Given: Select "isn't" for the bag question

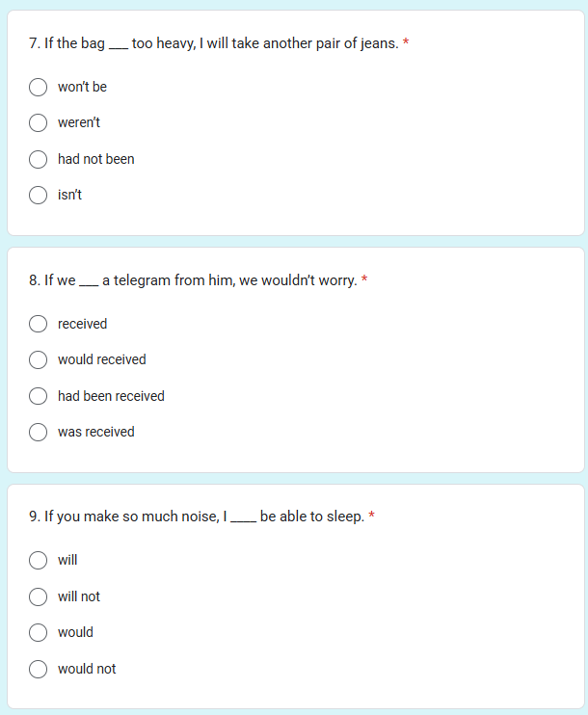Looking at the screenshot, I should (x=38, y=196).
